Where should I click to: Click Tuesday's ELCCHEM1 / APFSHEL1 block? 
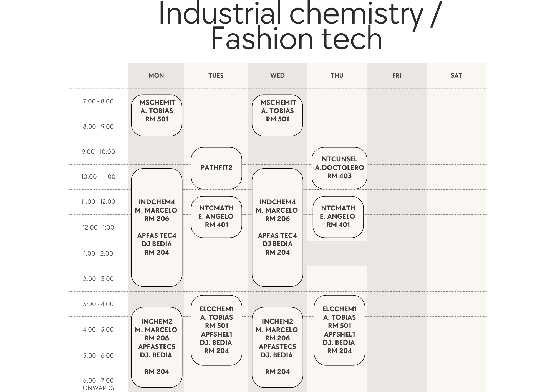click(216, 330)
